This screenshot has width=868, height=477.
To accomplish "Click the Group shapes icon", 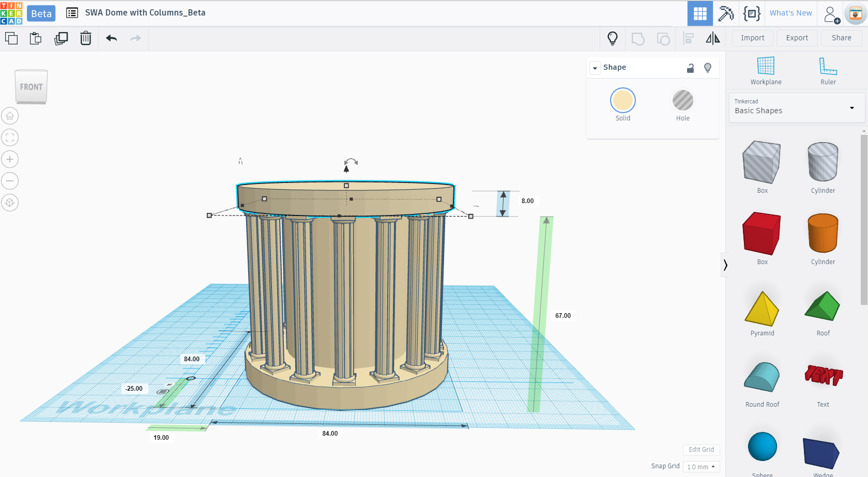I will [x=638, y=39].
